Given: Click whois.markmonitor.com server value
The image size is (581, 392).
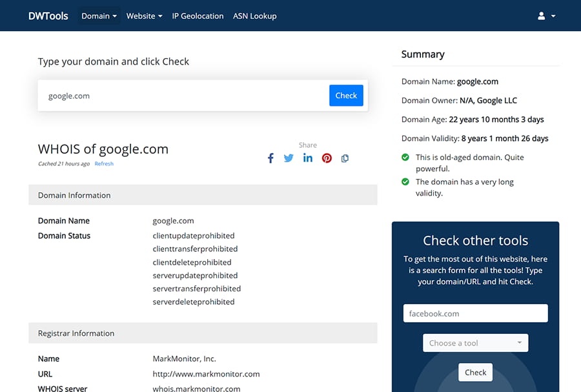Looking at the screenshot, I should [196, 388].
